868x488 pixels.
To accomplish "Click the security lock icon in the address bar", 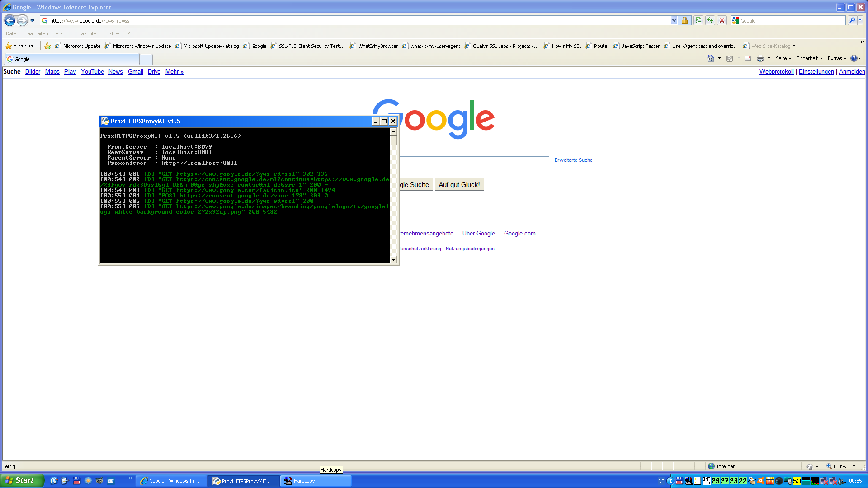I will pyautogui.click(x=684, y=21).
